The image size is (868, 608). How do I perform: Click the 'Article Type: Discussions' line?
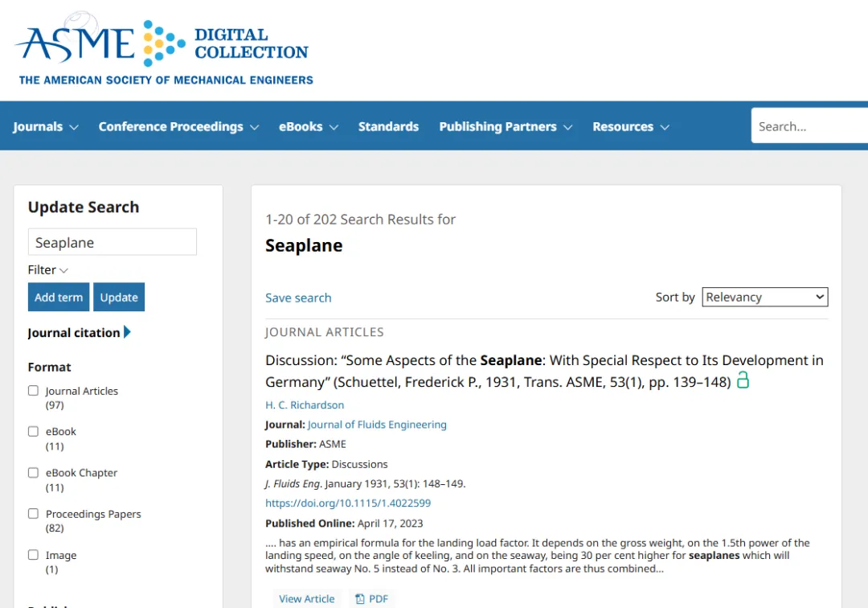[326, 464]
